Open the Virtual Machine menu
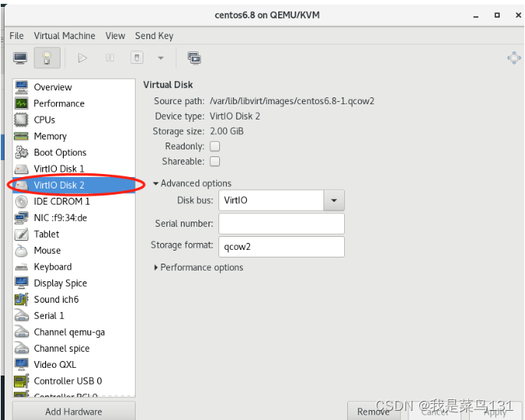The width and height of the screenshot is (525, 420). (64, 36)
